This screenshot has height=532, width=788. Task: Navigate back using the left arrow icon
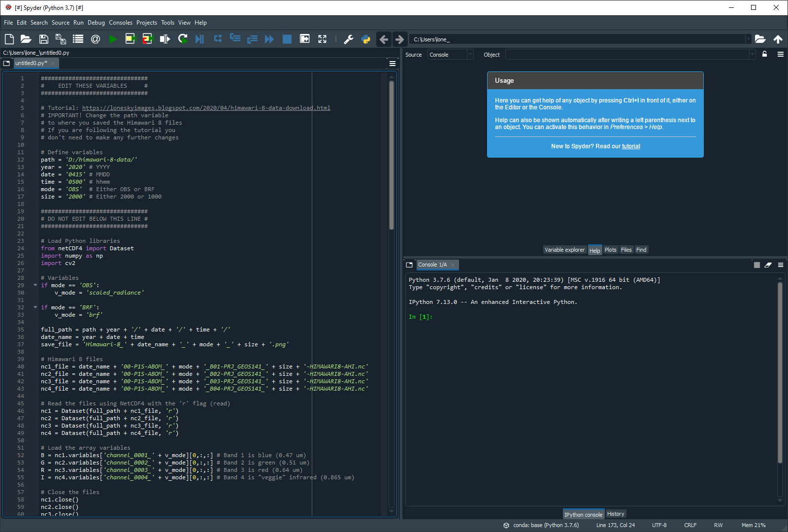tap(384, 39)
